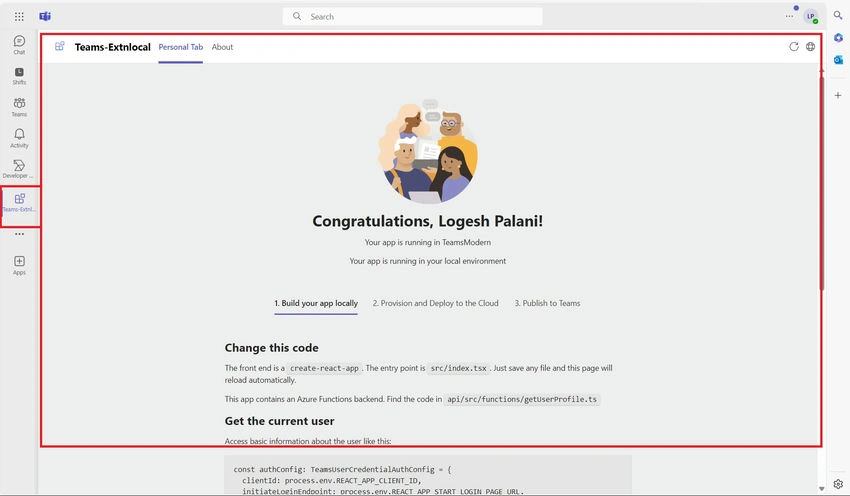Go to Teams in the left rail
The width and height of the screenshot is (850, 496).
[19, 107]
